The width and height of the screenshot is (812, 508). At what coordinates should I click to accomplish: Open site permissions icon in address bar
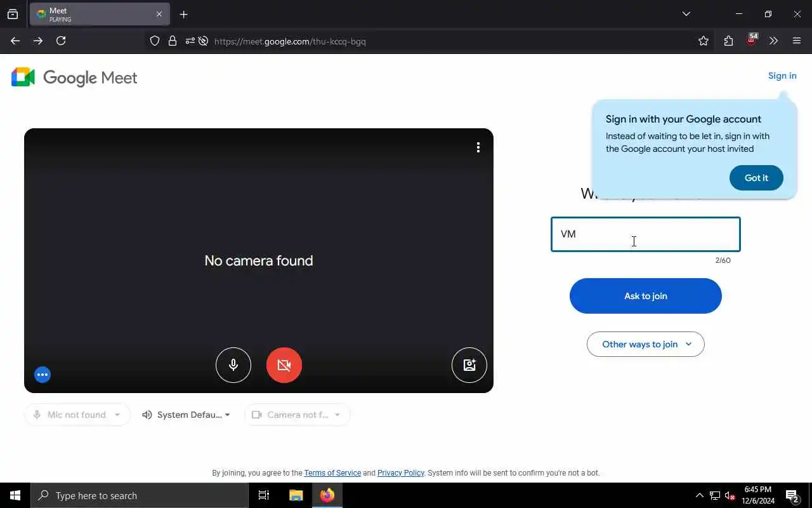pyautogui.click(x=190, y=41)
